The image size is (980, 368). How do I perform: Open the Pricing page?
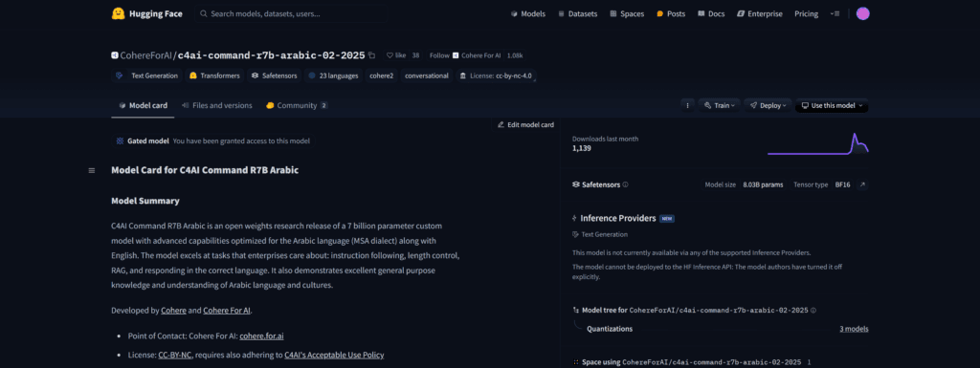806,13
